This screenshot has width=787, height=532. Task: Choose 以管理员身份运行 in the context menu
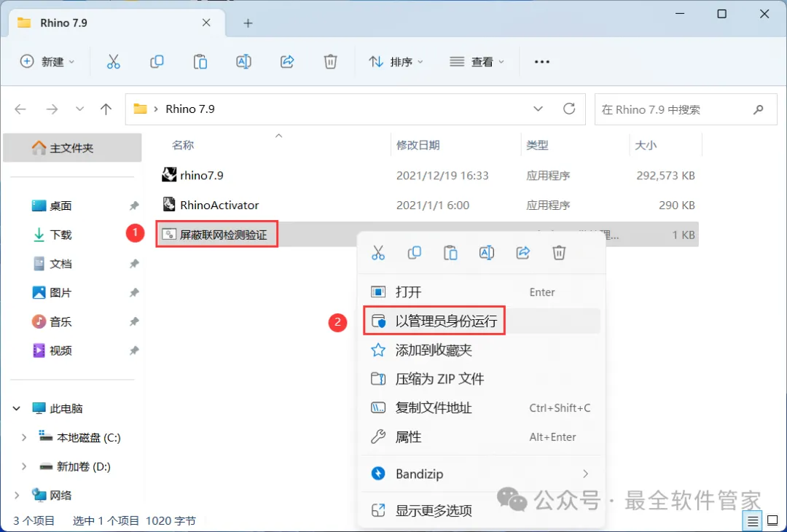pyautogui.click(x=481, y=321)
